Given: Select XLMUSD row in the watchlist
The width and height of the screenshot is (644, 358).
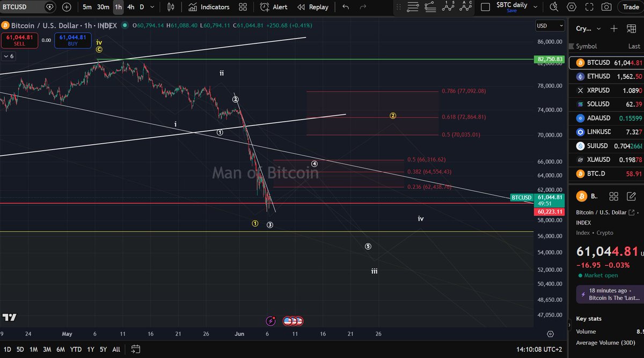Looking at the screenshot, I should (606, 160).
